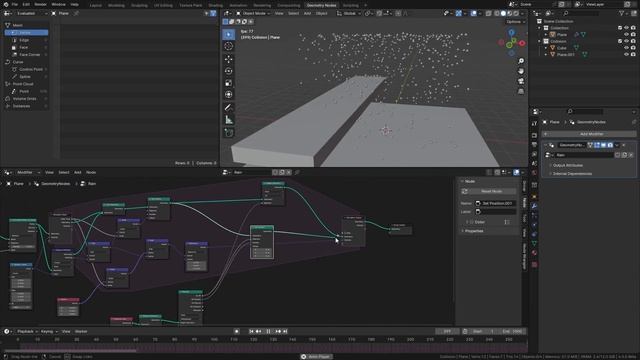Screen dimensions: 640x360
Task: Pause animation playback in timeline
Action: [268, 331]
